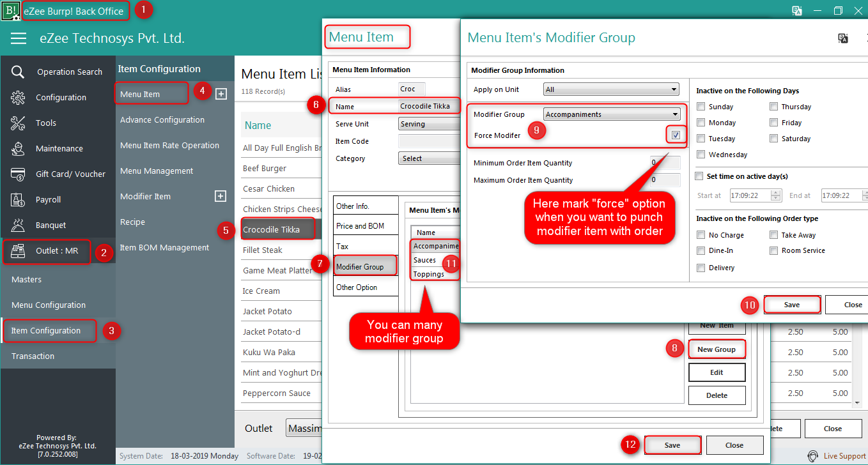
Task: Check Thursday as inactive day
Action: [774, 107]
